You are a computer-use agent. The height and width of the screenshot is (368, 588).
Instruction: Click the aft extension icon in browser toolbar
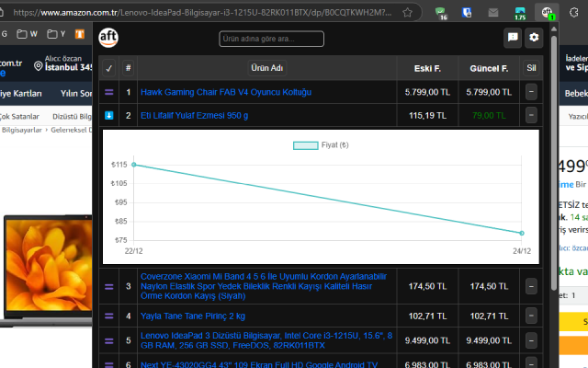548,13
